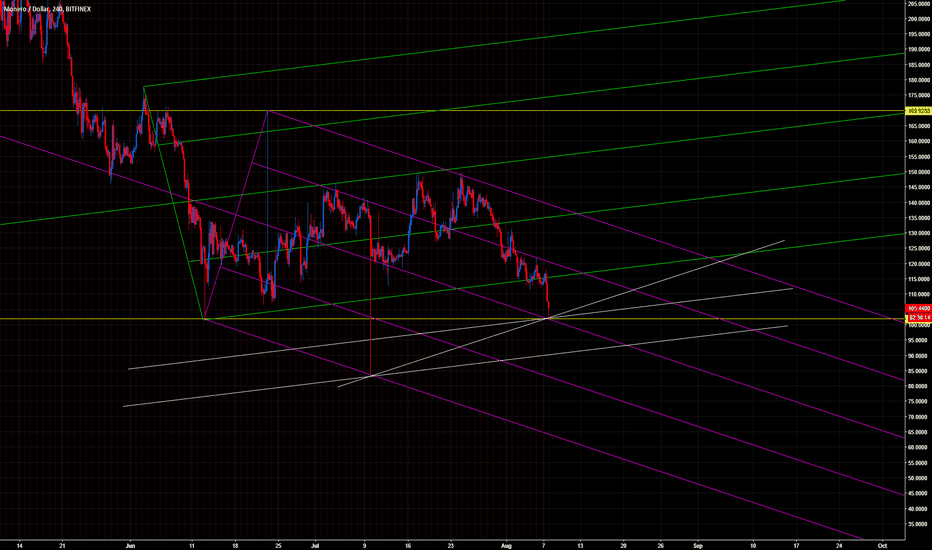Viewport: 932px width, 550px height.
Task: Click the 23 date label on time axis
Action: [x=451, y=545]
